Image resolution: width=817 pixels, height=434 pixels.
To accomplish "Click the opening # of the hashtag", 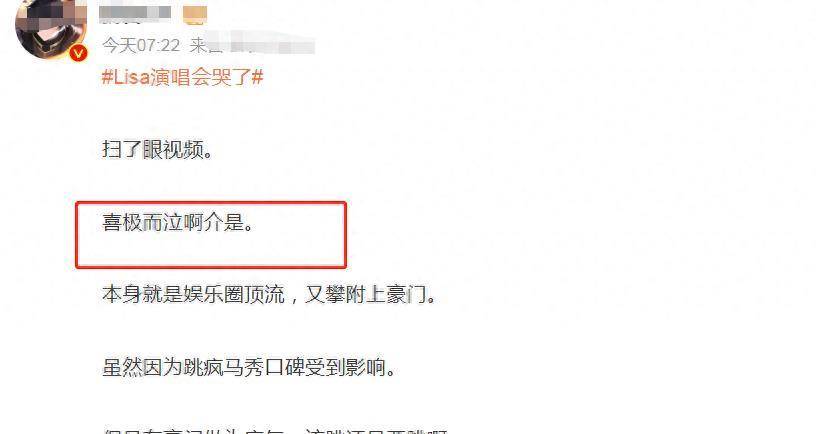I will point(107,78).
